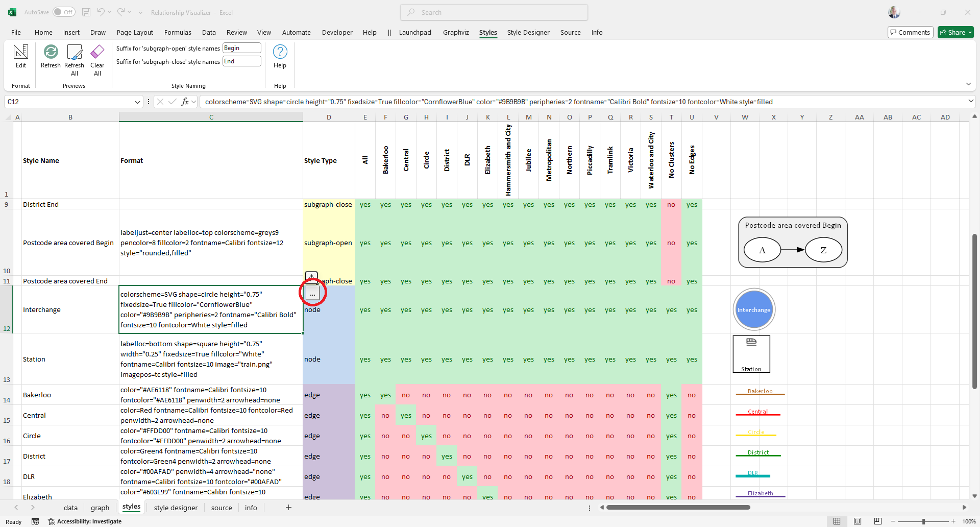Open the Style Designer ribbon tab
Image resolution: width=980 pixels, height=527 pixels.
528,33
